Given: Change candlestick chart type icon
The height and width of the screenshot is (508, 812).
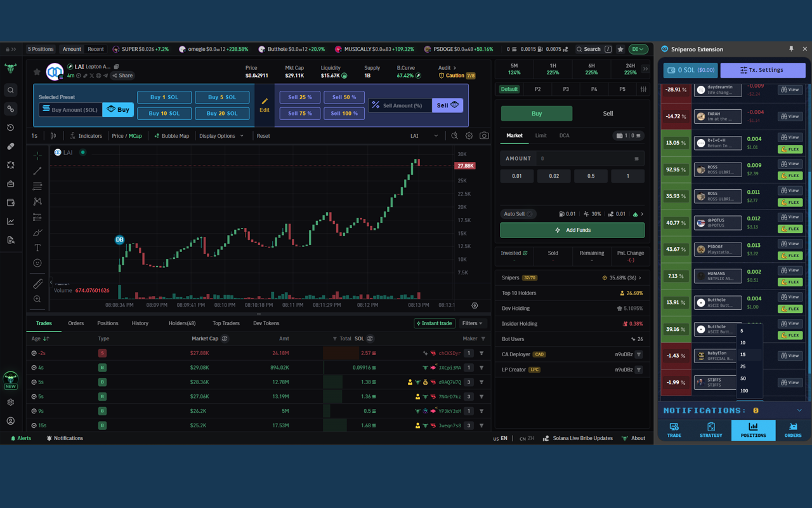Looking at the screenshot, I should [x=53, y=136].
